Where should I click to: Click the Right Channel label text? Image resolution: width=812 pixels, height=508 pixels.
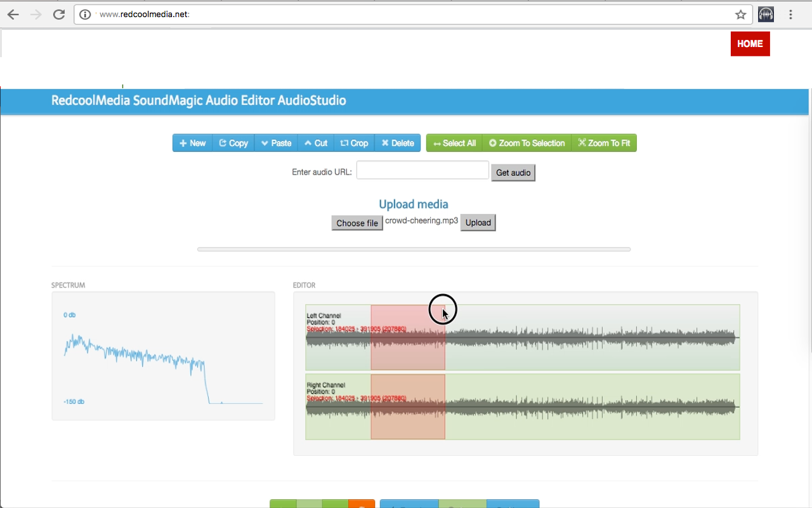tap(325, 385)
